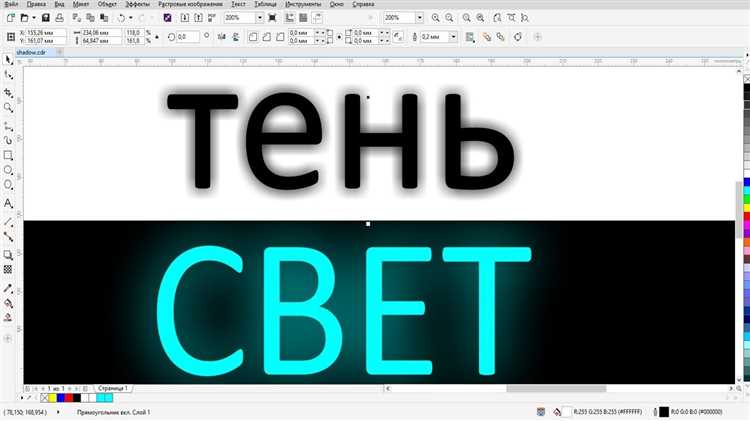Print the document icon
Viewport: 750px width, 421px height.
[x=59, y=18]
